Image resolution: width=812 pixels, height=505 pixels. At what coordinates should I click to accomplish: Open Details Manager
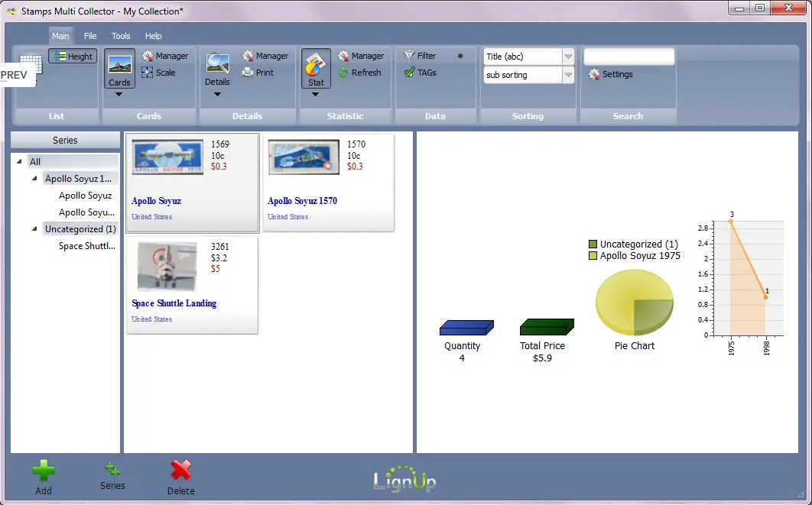tap(265, 55)
